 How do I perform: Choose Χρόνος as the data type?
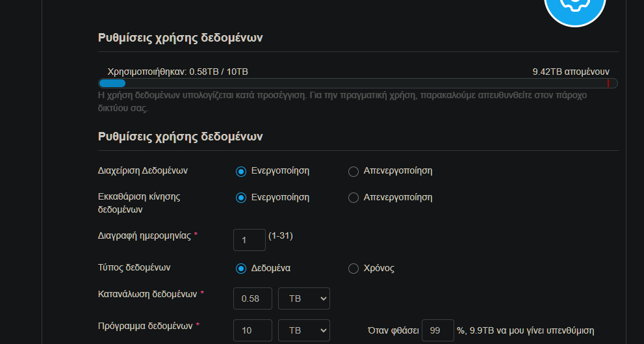click(x=354, y=269)
